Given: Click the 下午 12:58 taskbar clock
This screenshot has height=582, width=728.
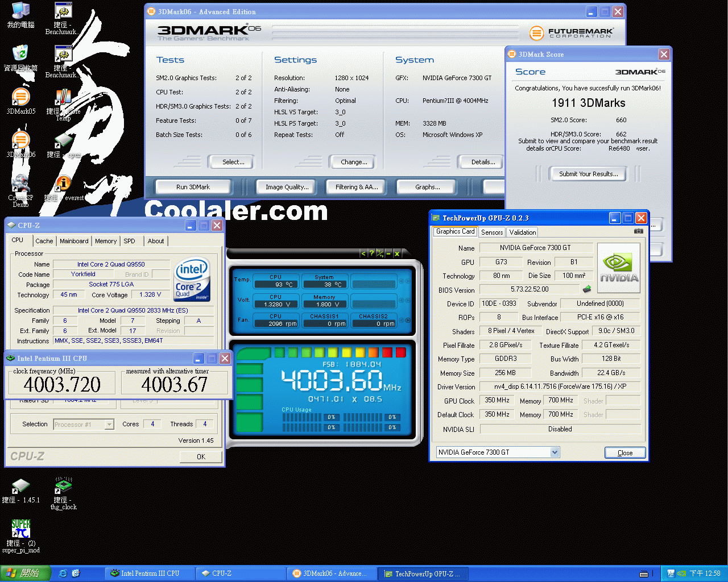Looking at the screenshot, I should pyautogui.click(x=705, y=573).
